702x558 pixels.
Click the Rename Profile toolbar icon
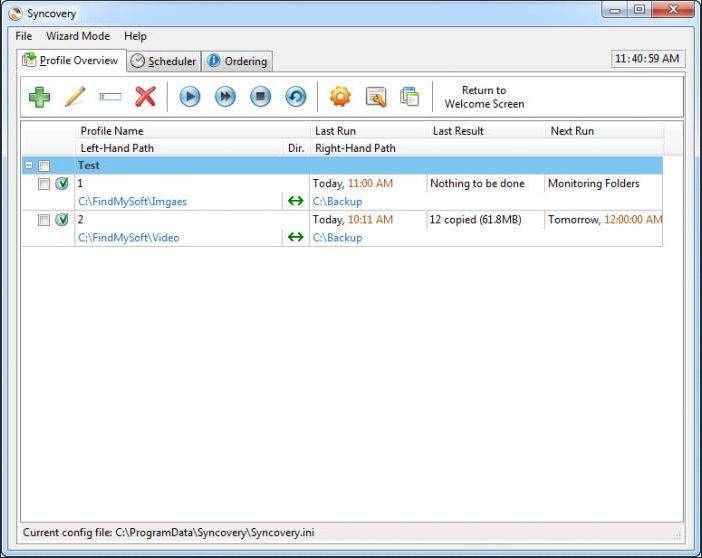pos(110,97)
